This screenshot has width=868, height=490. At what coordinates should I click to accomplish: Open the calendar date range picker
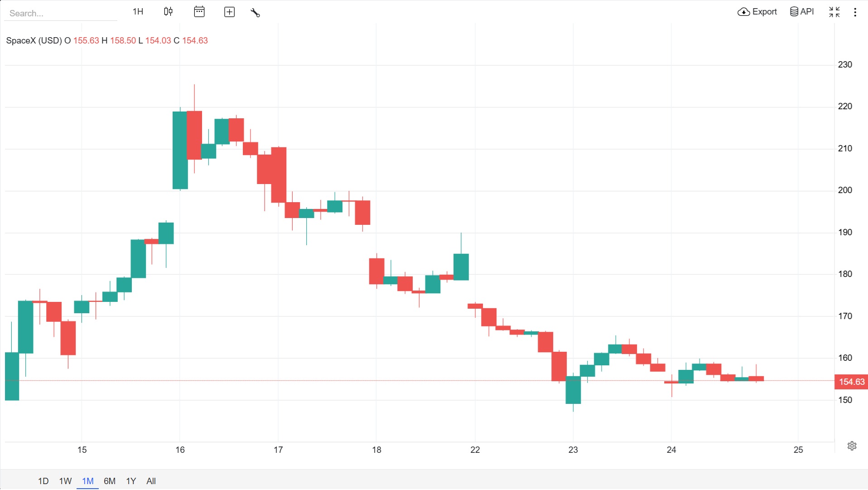pos(199,12)
